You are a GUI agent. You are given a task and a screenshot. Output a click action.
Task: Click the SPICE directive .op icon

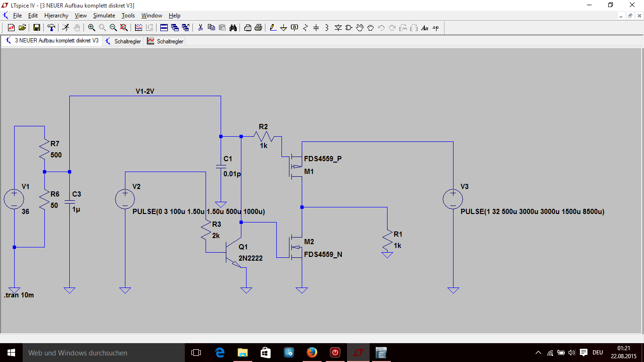click(435, 28)
